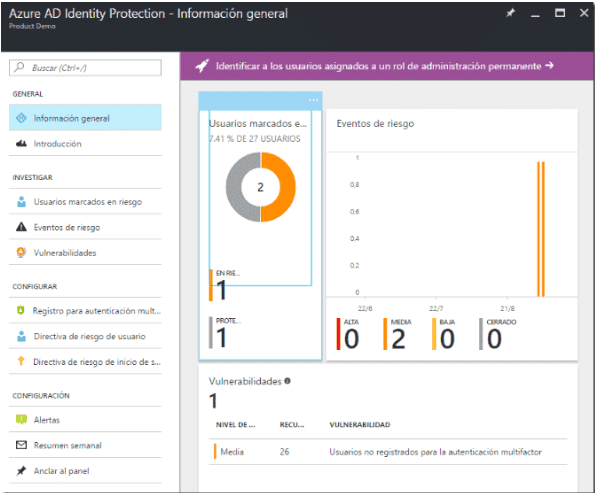Click the rocket icon in purple banner
Viewport: 595px width, 493px height.
[x=202, y=66]
